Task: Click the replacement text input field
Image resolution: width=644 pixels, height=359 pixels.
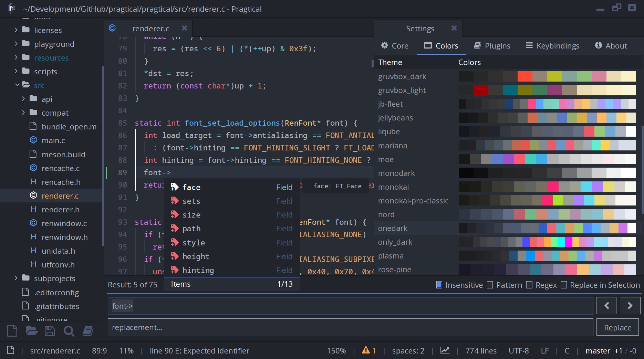Action: point(350,327)
